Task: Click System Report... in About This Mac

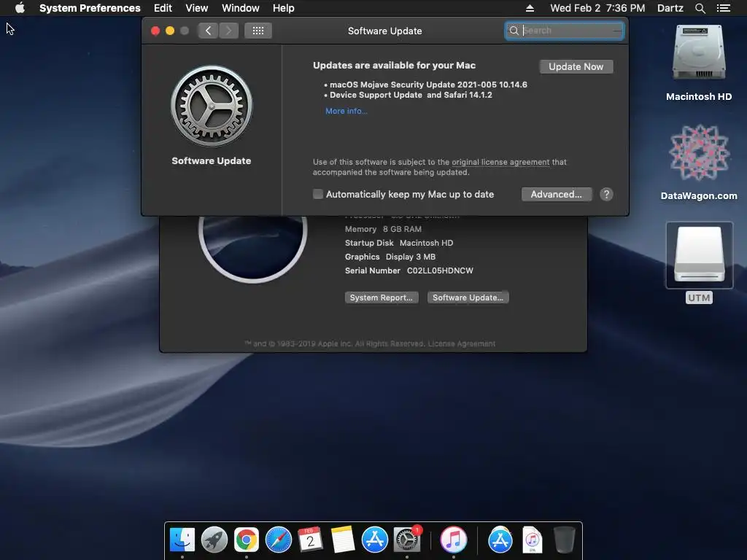Action: [x=381, y=297]
